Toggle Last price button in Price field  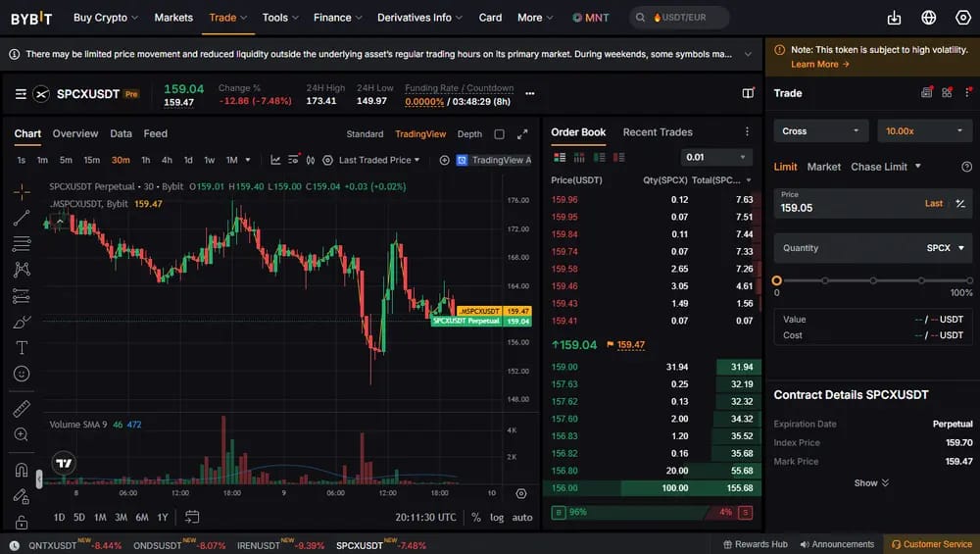click(934, 203)
